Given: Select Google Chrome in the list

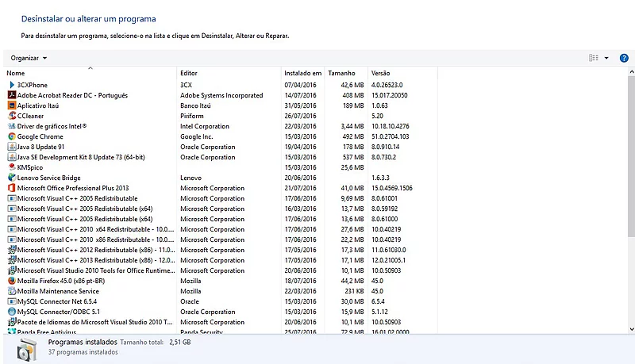Looking at the screenshot, I should pyautogui.click(x=40, y=136).
